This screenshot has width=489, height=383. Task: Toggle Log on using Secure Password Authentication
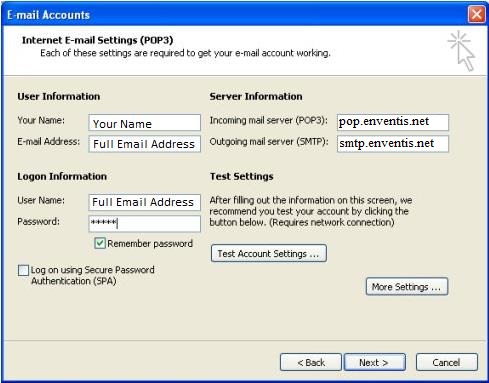(x=23, y=270)
